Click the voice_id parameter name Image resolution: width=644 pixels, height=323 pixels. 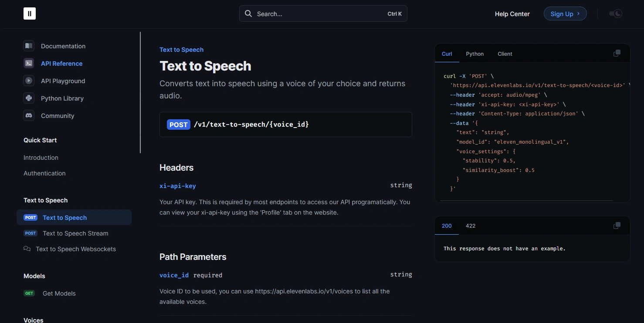pos(174,275)
